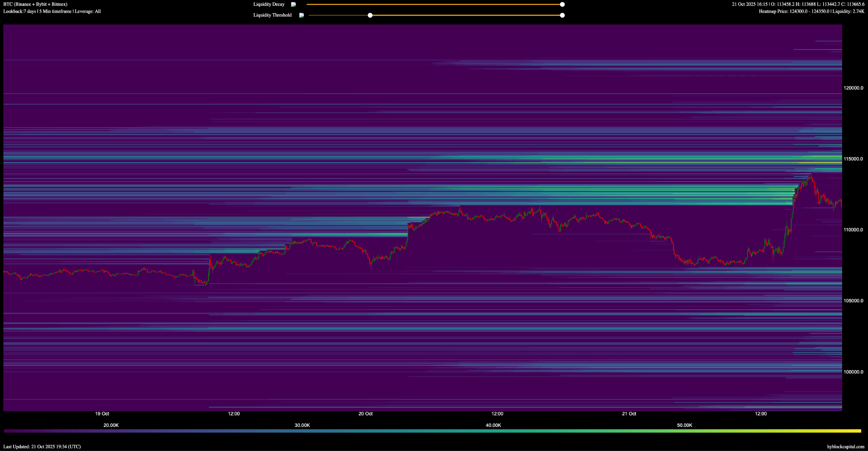Click the BTC exchanges title text
Viewport: 868px width, 451px height.
tap(35, 4)
